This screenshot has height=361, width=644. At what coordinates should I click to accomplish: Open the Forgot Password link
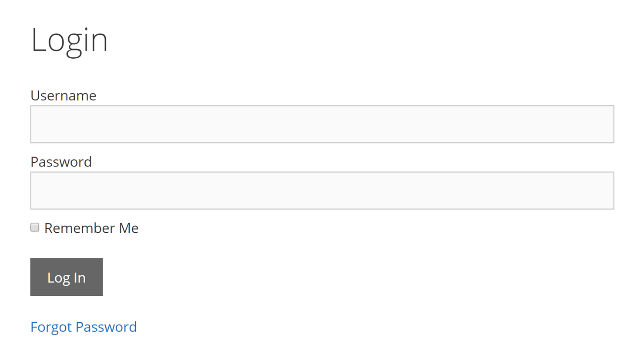point(84,327)
